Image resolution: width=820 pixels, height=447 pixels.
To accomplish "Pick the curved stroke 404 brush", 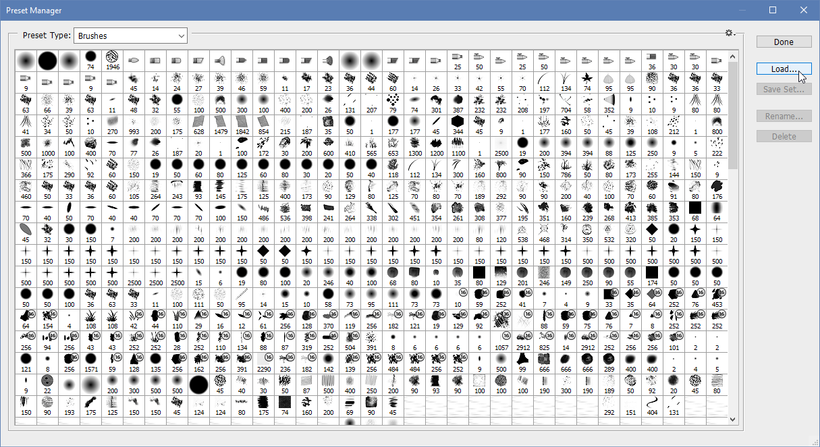I will click(652, 406).
